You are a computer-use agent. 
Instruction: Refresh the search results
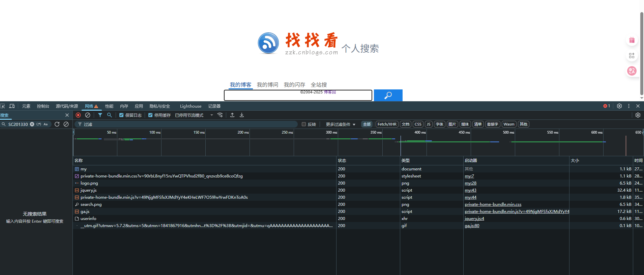point(57,124)
